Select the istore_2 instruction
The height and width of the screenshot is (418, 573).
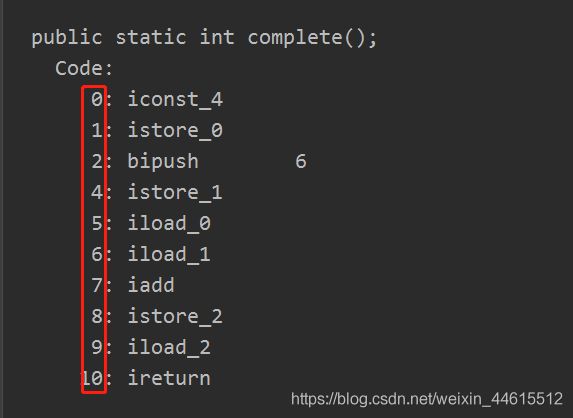[175, 316]
